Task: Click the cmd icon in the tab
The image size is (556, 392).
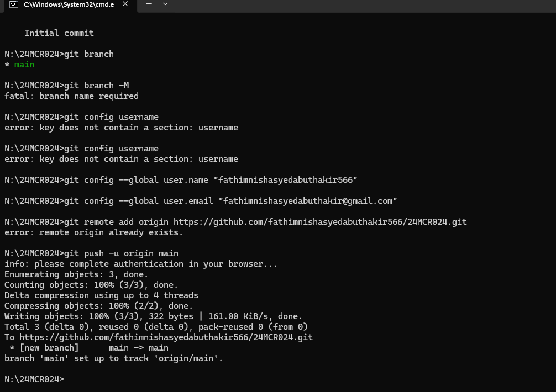Action: 14,4
